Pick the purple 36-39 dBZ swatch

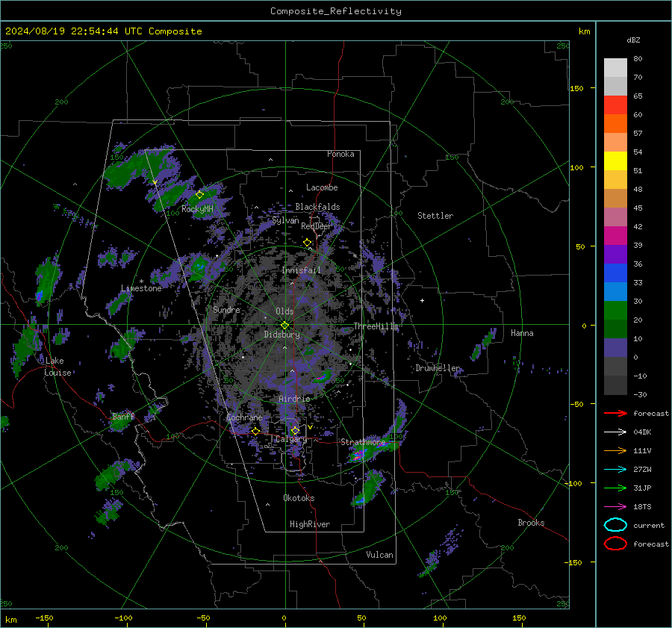[615, 255]
